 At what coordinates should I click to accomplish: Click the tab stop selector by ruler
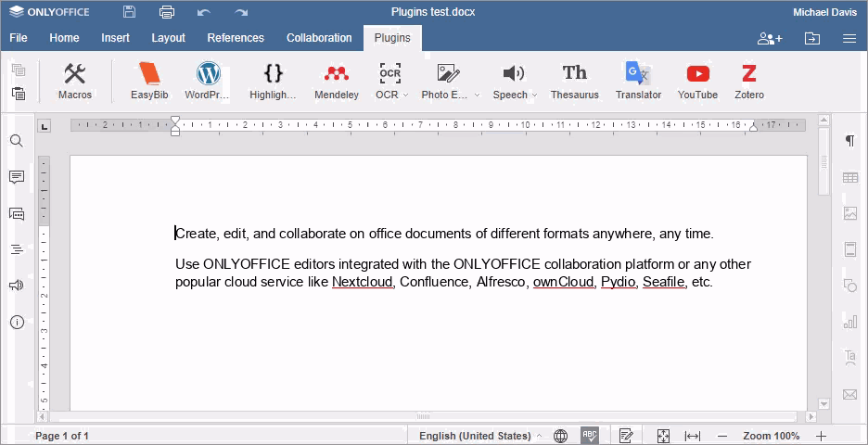coord(45,127)
